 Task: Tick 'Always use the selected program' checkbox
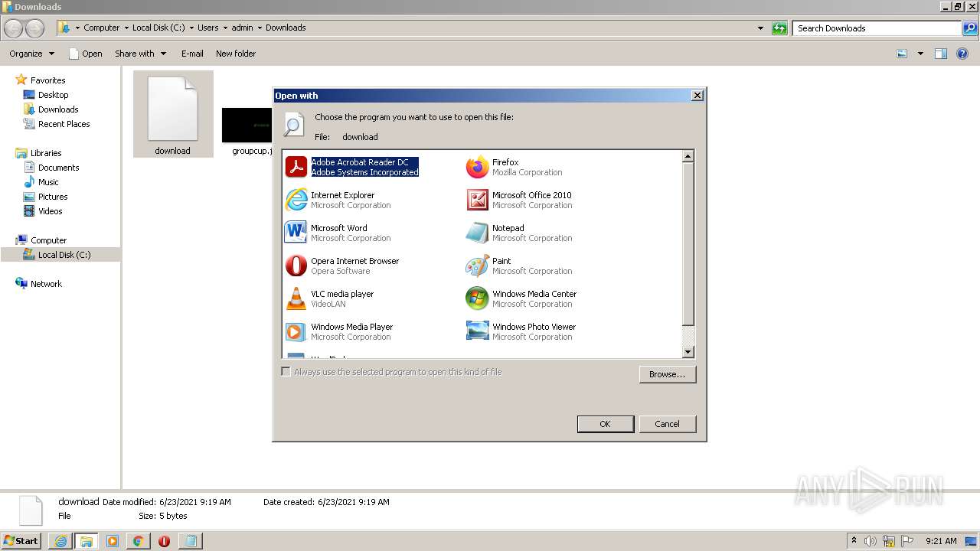point(286,372)
